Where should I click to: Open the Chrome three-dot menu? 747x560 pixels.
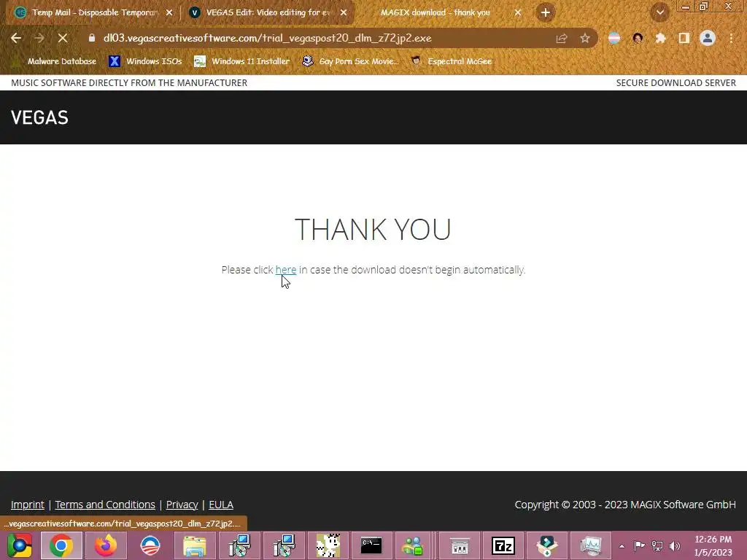click(x=731, y=39)
